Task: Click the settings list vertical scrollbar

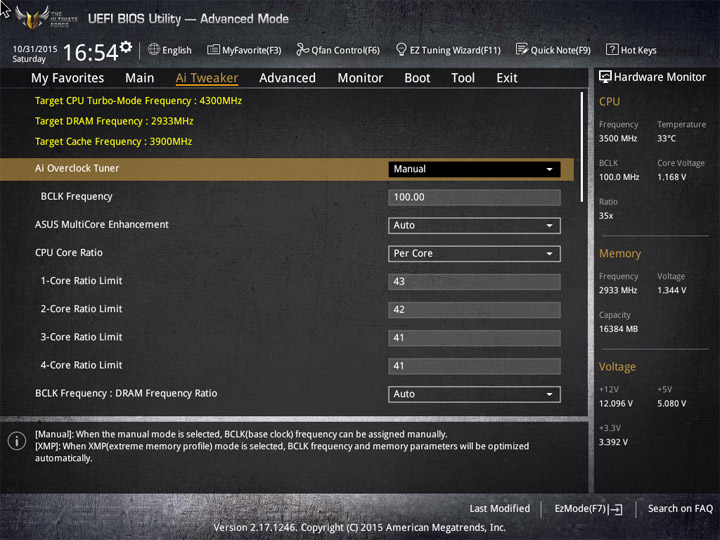Action: (582, 147)
